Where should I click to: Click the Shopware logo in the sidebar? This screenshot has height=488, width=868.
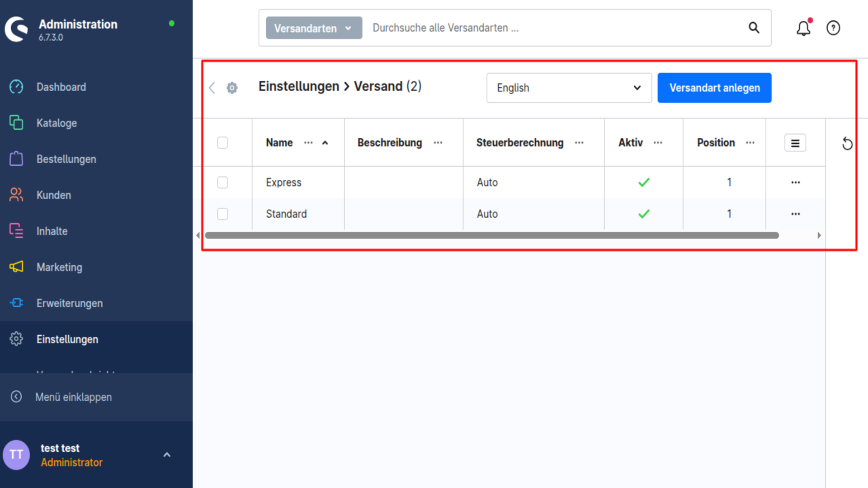pos(17,29)
